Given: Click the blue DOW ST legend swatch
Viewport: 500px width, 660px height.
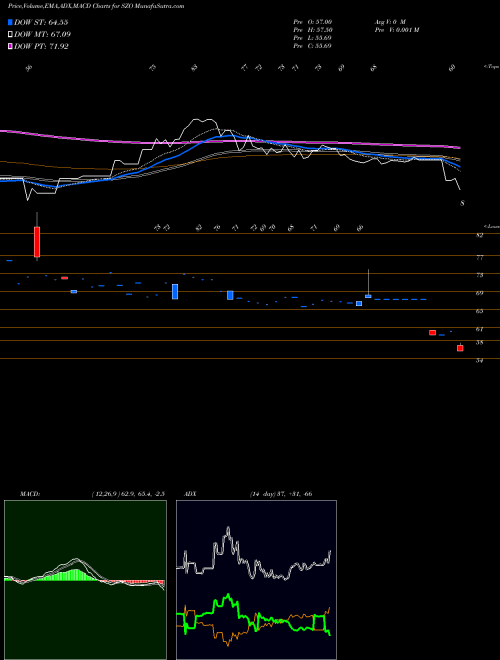Looking at the screenshot, I should (x=10, y=22).
